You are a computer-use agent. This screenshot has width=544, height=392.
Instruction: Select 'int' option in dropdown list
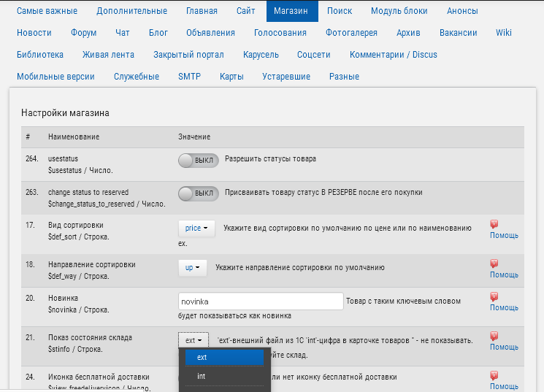pos(202,377)
